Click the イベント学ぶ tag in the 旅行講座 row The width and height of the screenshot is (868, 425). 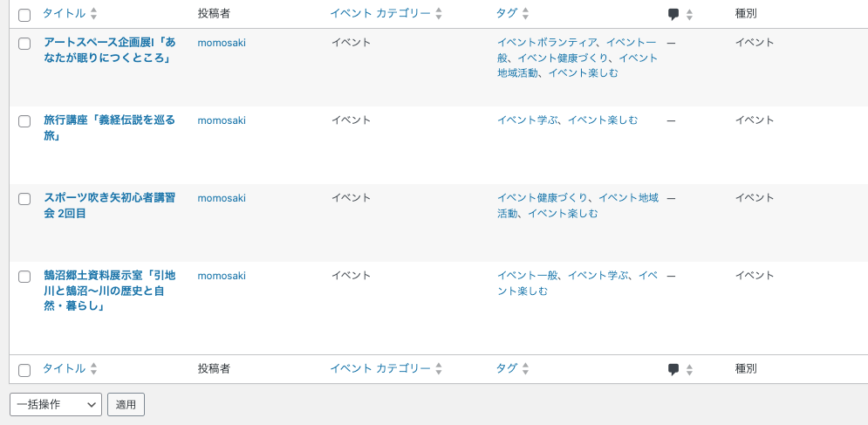point(529,120)
